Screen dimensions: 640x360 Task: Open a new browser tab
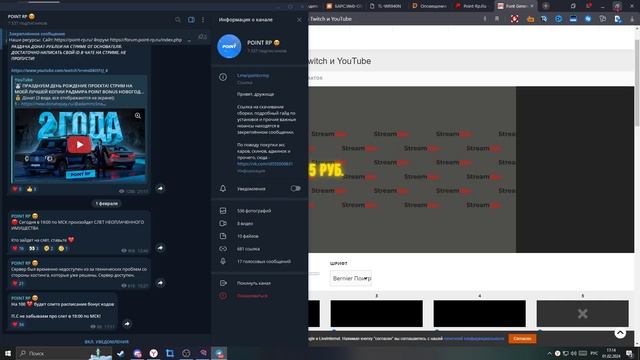pyautogui.click(x=546, y=6)
